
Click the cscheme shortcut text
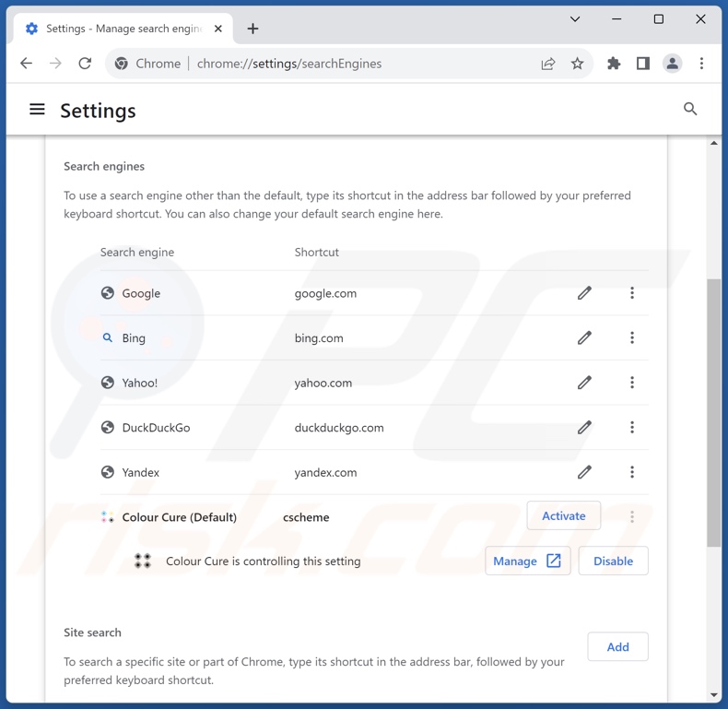click(306, 517)
